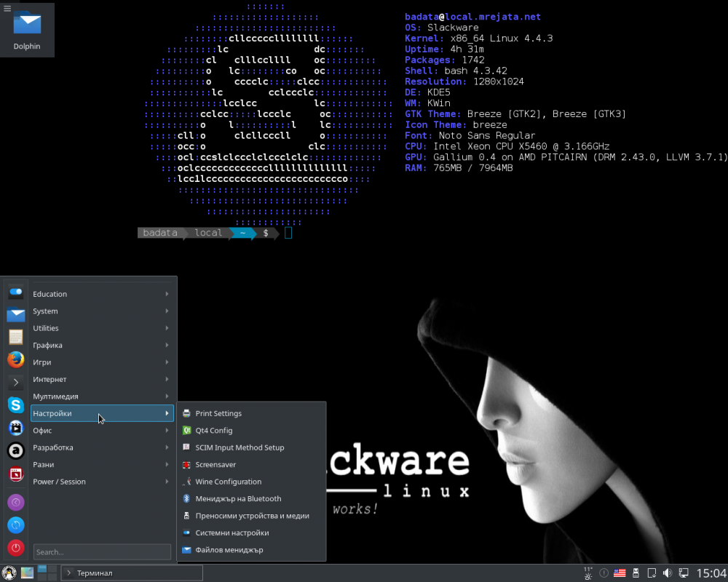
Task: Open the Разни category submenu
Action: (102, 465)
